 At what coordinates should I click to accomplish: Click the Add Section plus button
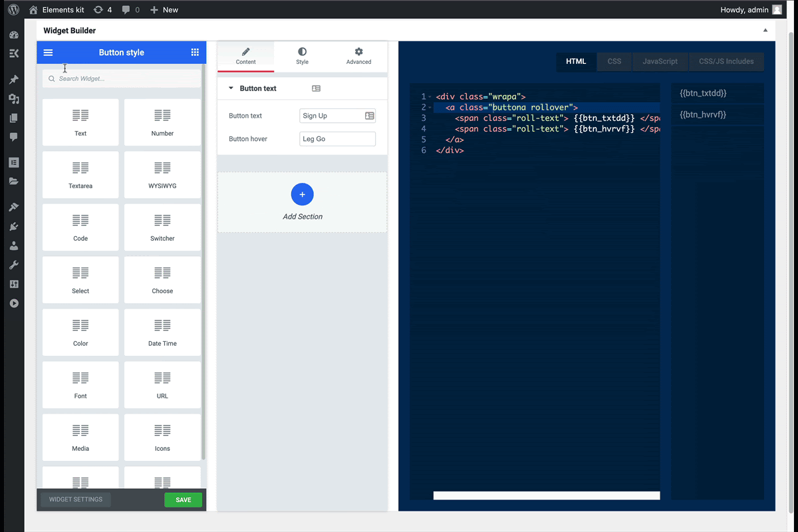(x=302, y=194)
